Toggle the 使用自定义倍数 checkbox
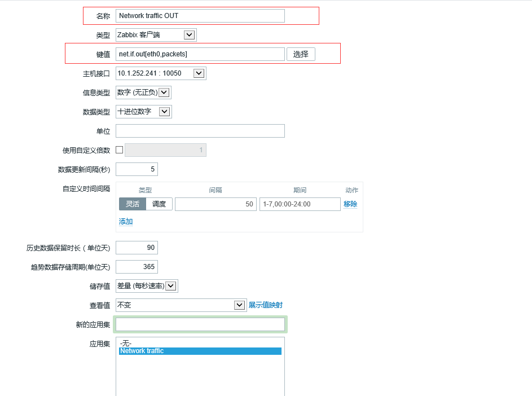This screenshot has width=532, height=396. (120, 149)
